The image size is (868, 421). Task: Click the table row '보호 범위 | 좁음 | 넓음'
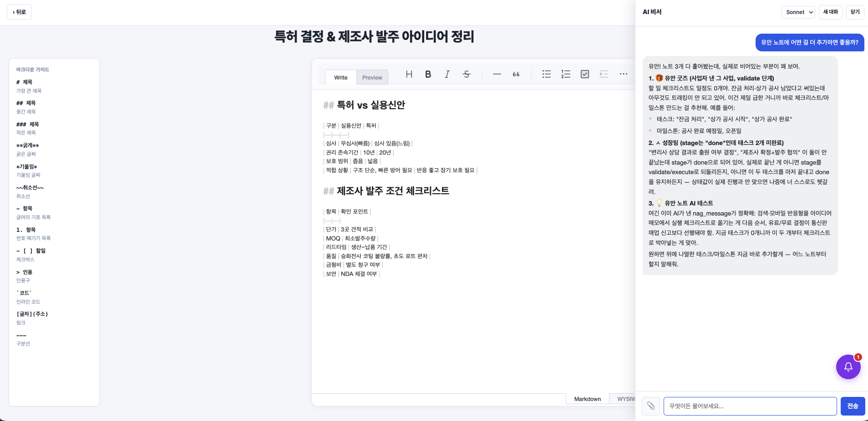point(352,161)
